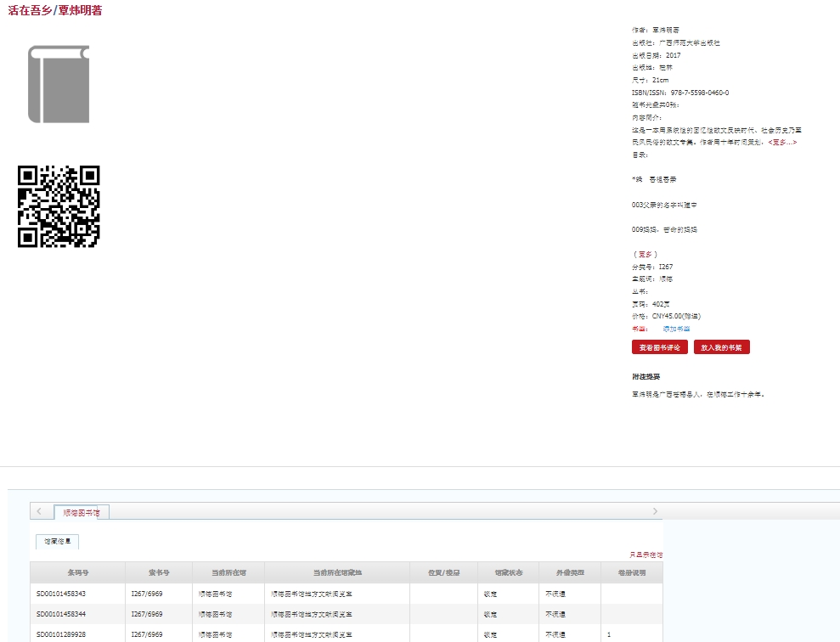Click call number I267/6969 in row SD00101289928
840x642 pixels.
pos(147,634)
